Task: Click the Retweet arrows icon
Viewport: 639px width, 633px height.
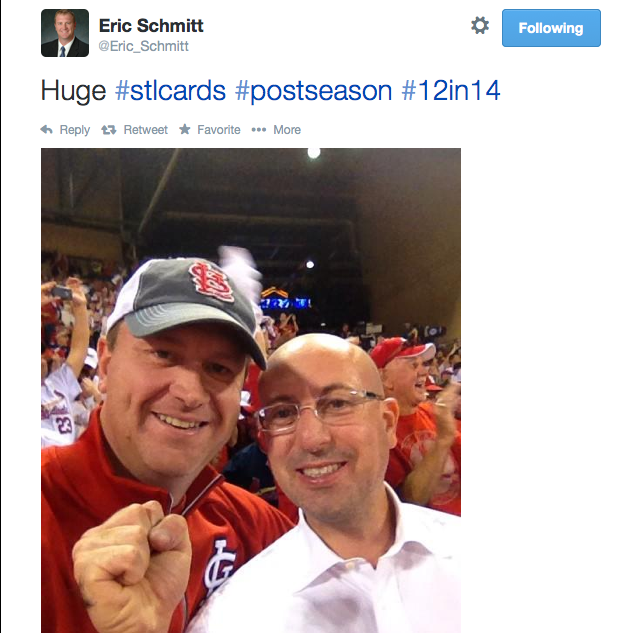Action: (109, 130)
